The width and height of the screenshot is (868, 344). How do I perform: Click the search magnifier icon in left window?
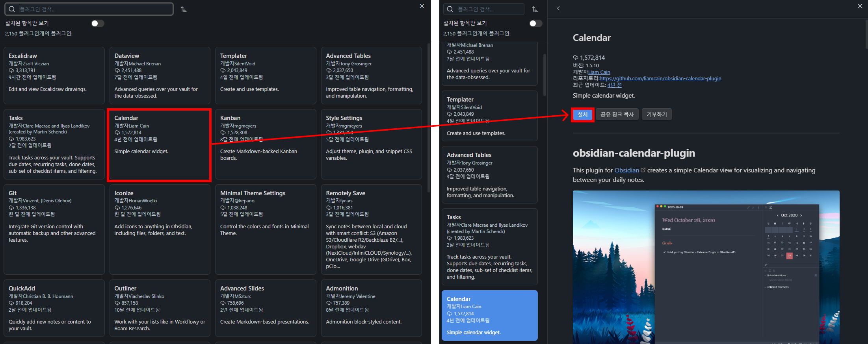point(12,9)
